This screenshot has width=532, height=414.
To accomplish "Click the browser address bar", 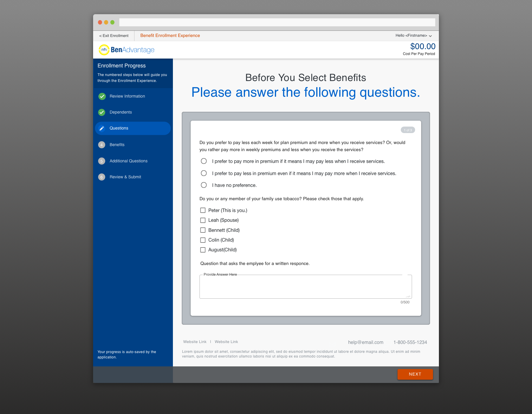I will click(x=277, y=22).
